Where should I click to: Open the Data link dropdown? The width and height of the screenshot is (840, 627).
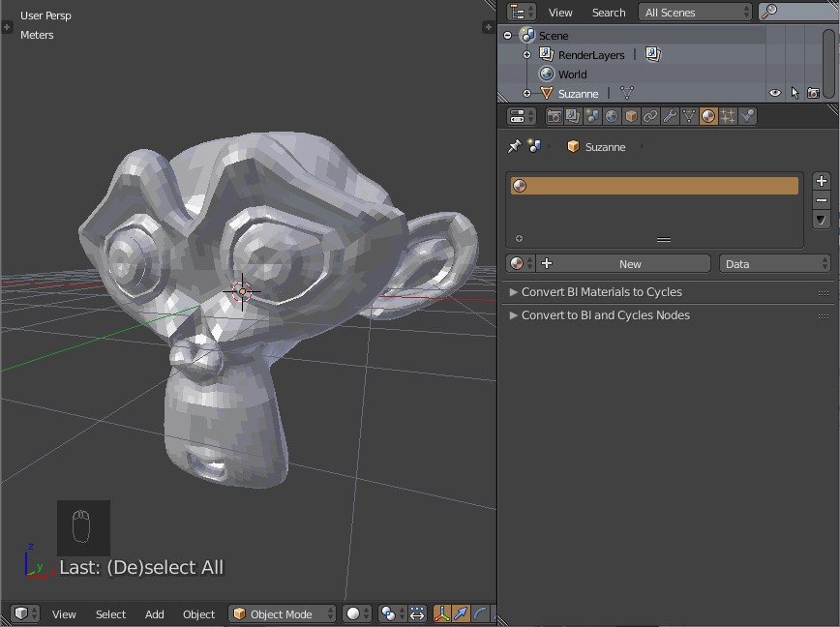[x=774, y=263]
